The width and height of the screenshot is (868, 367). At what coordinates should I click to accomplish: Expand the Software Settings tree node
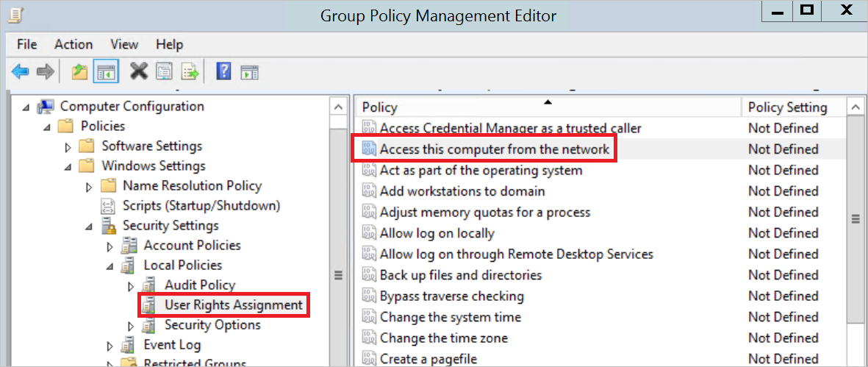pos(68,146)
